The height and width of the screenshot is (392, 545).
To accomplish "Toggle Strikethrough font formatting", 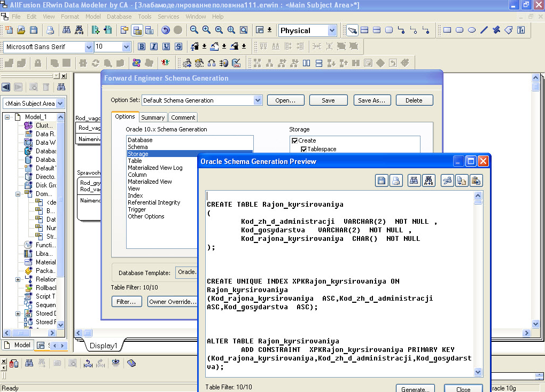I will [178, 46].
